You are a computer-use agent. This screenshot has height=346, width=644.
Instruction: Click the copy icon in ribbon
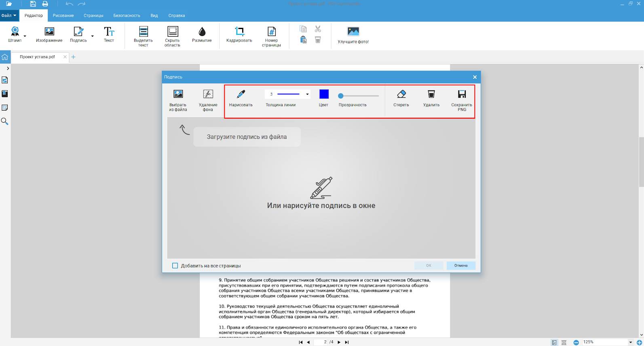click(303, 29)
